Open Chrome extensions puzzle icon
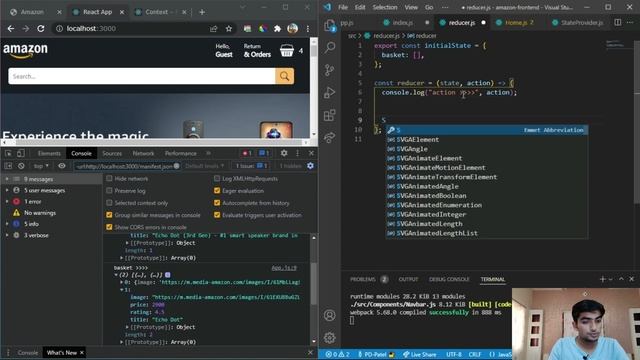The image size is (640, 360). [278, 29]
